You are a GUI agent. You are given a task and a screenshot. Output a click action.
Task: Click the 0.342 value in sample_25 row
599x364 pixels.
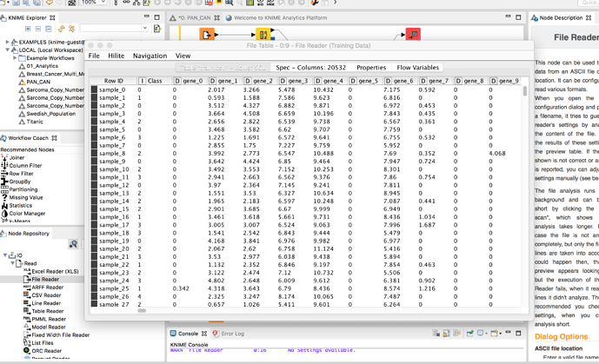pos(181,288)
